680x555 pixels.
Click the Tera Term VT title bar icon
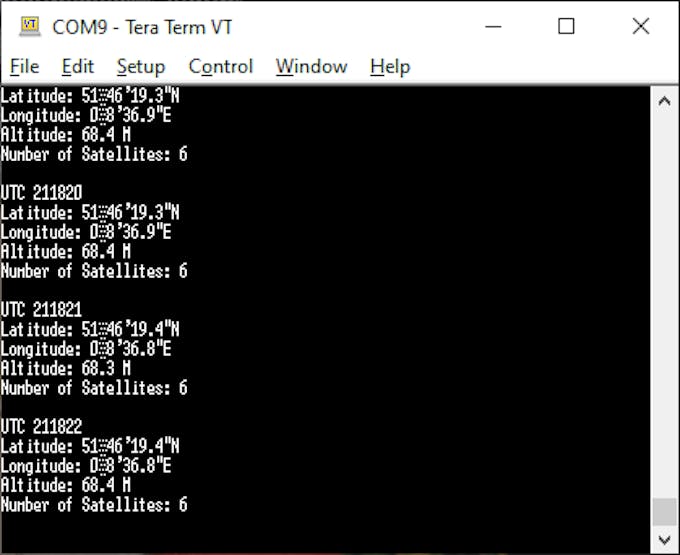pyautogui.click(x=30, y=26)
